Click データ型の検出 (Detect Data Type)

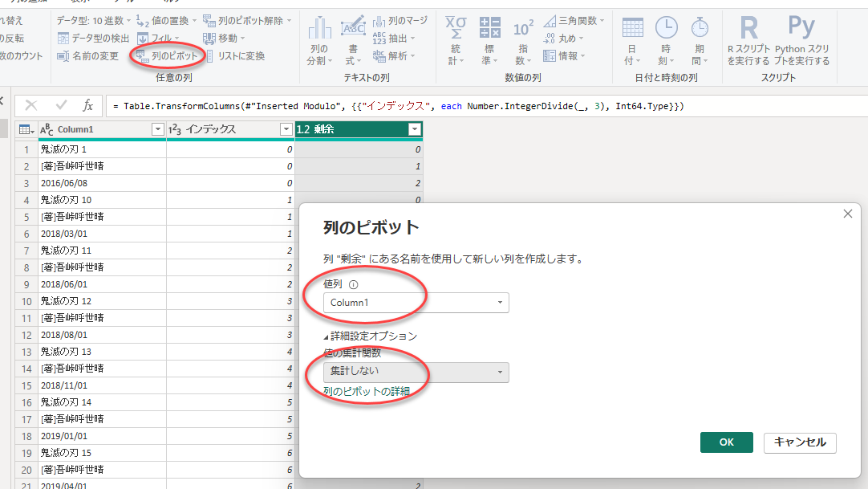coord(94,39)
